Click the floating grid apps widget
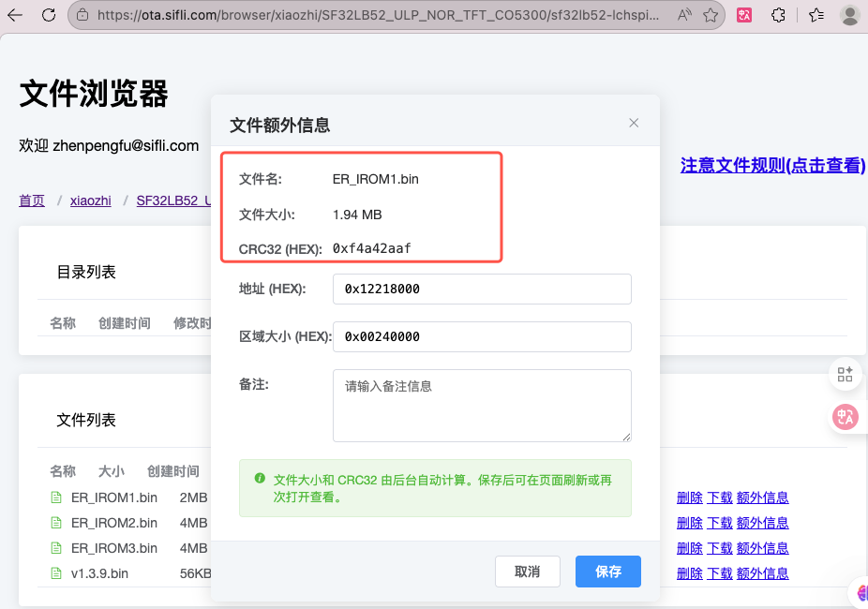This screenshot has height=609, width=868. tap(846, 375)
